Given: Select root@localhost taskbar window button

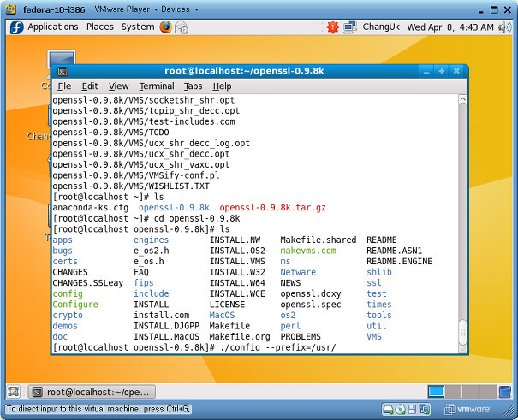Looking at the screenshot, I should coord(92,392).
